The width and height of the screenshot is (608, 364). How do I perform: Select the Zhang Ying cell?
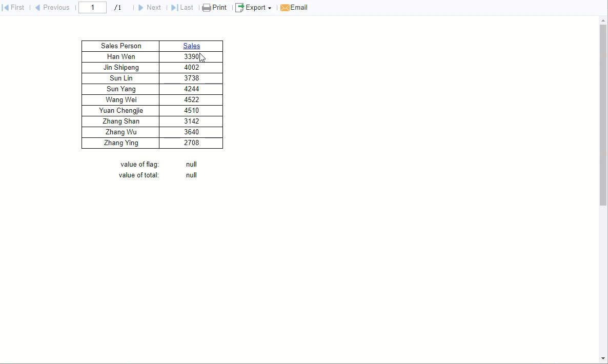(120, 143)
